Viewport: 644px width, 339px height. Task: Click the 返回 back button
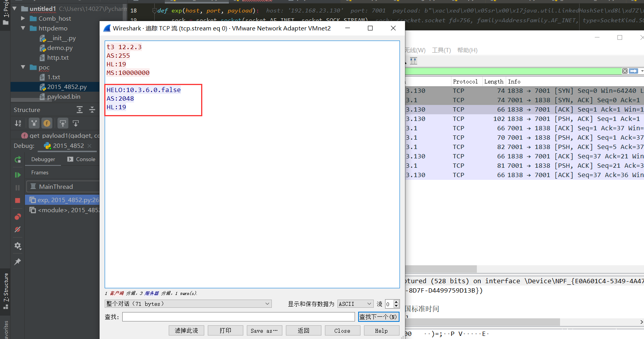(x=303, y=330)
